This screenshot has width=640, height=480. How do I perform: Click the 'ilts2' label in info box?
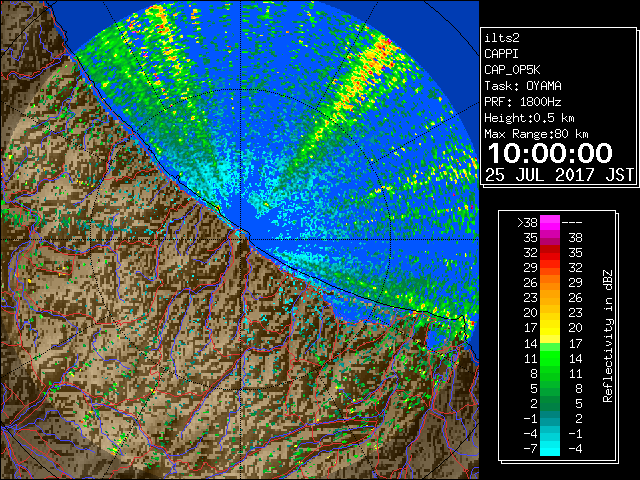pos(502,38)
